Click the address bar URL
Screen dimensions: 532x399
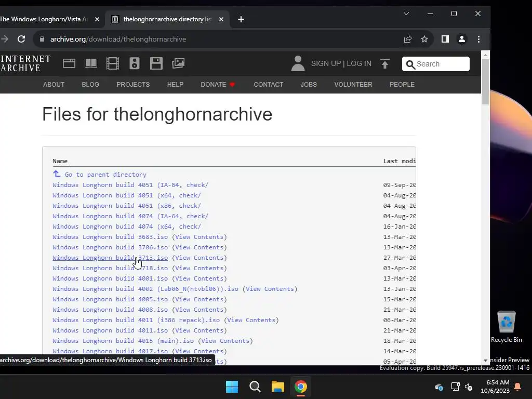click(x=118, y=39)
